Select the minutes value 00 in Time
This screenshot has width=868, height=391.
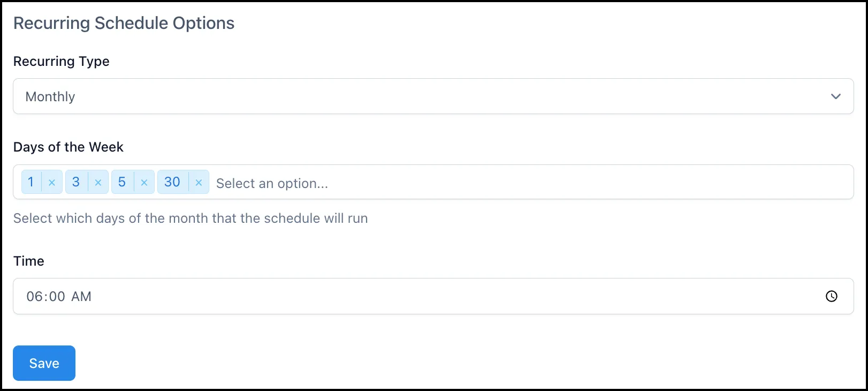click(x=57, y=296)
